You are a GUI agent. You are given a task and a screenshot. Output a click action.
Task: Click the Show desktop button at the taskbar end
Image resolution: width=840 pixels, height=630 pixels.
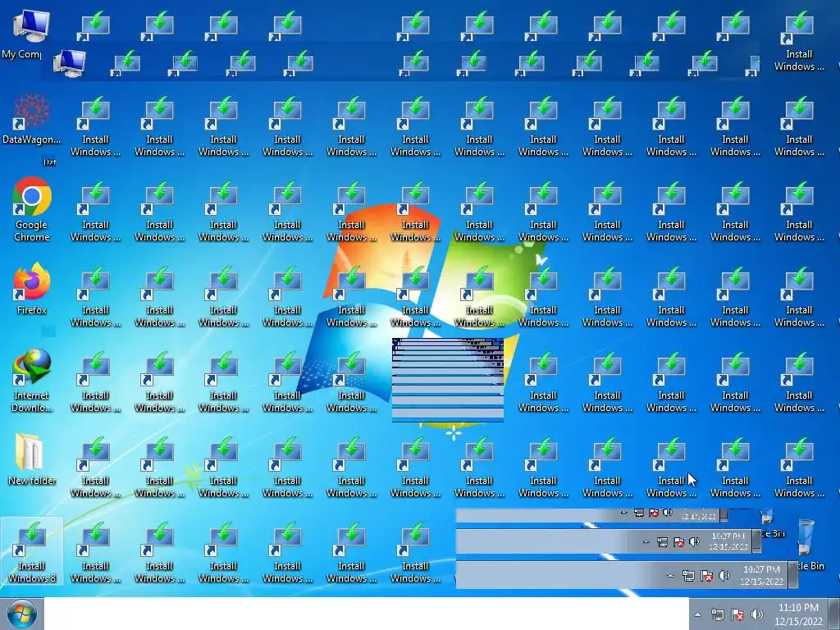(833, 614)
